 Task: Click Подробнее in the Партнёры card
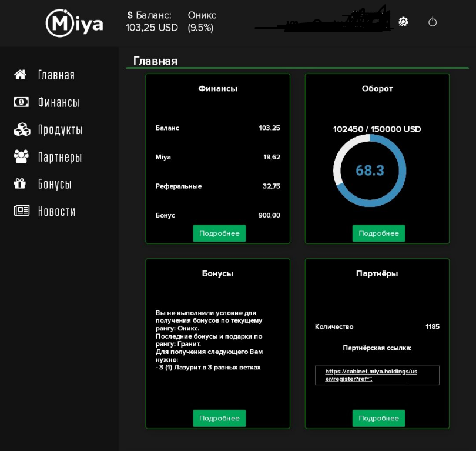coord(378,418)
